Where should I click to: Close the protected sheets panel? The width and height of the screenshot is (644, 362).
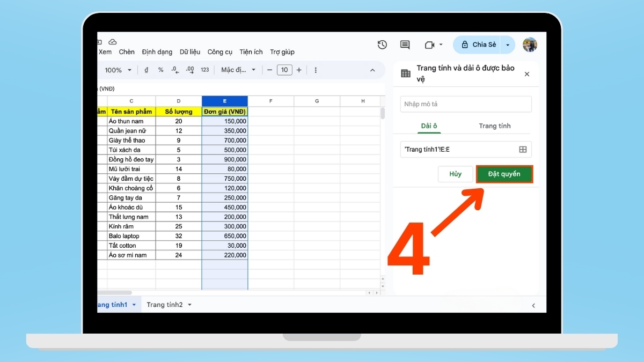click(527, 74)
